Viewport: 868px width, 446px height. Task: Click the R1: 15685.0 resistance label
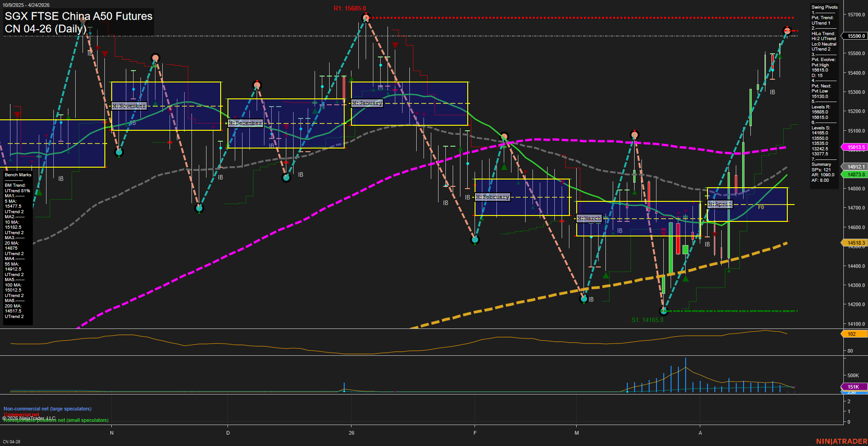351,7
